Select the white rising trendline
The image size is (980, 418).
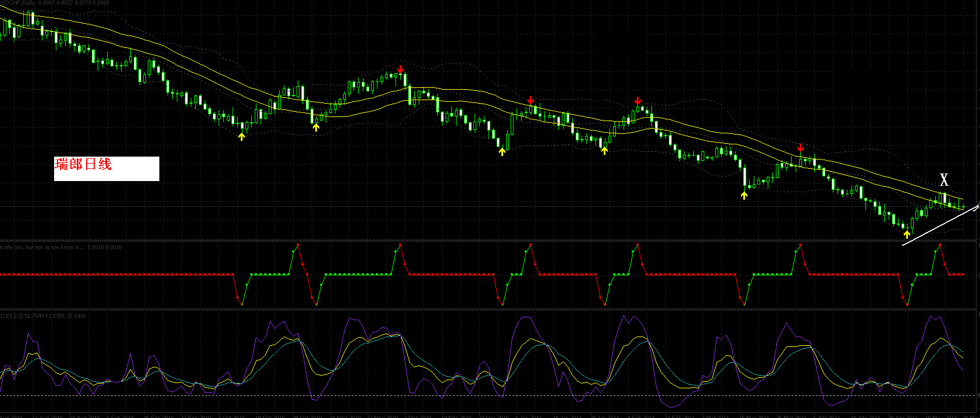click(940, 226)
